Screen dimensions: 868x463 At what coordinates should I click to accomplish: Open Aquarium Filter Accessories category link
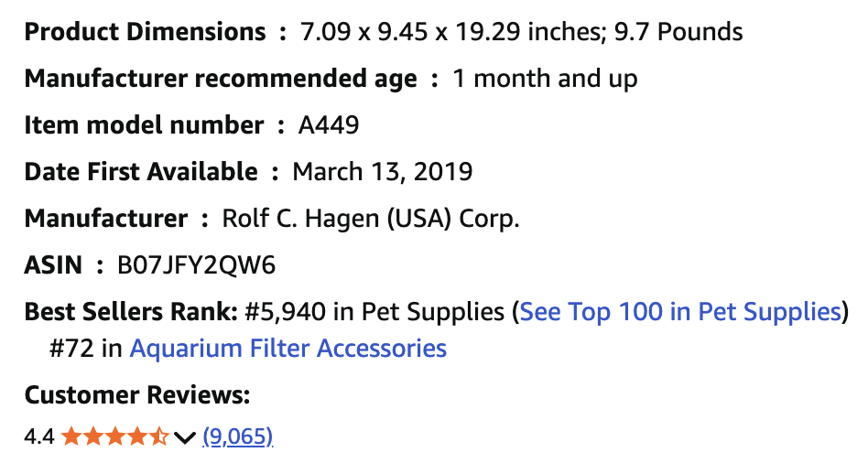coord(288,349)
